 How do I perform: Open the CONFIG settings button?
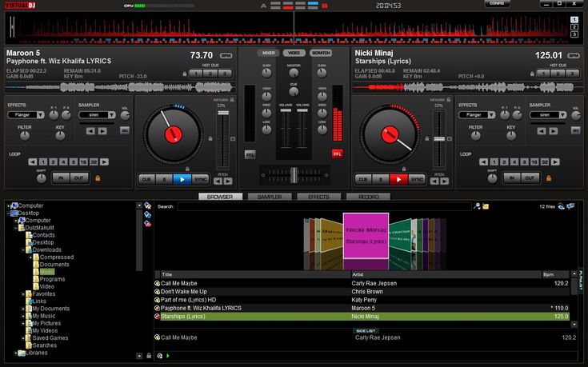(x=496, y=4)
